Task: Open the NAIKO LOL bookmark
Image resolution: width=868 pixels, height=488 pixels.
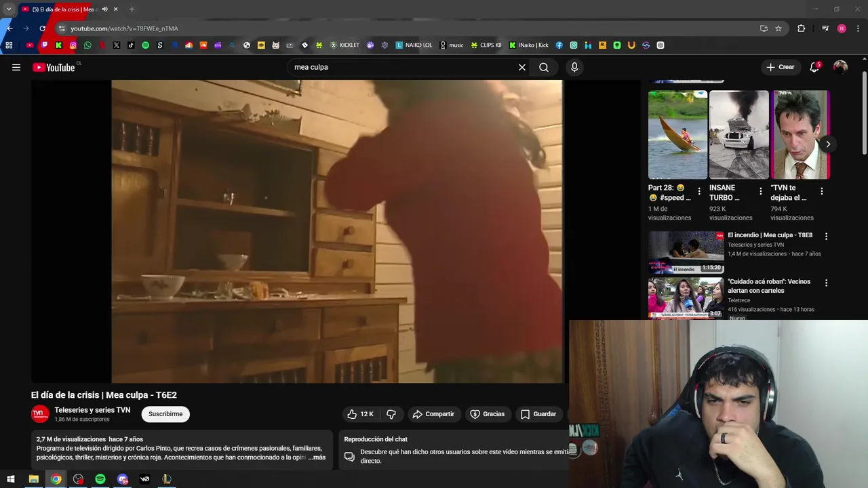Action: click(x=414, y=45)
